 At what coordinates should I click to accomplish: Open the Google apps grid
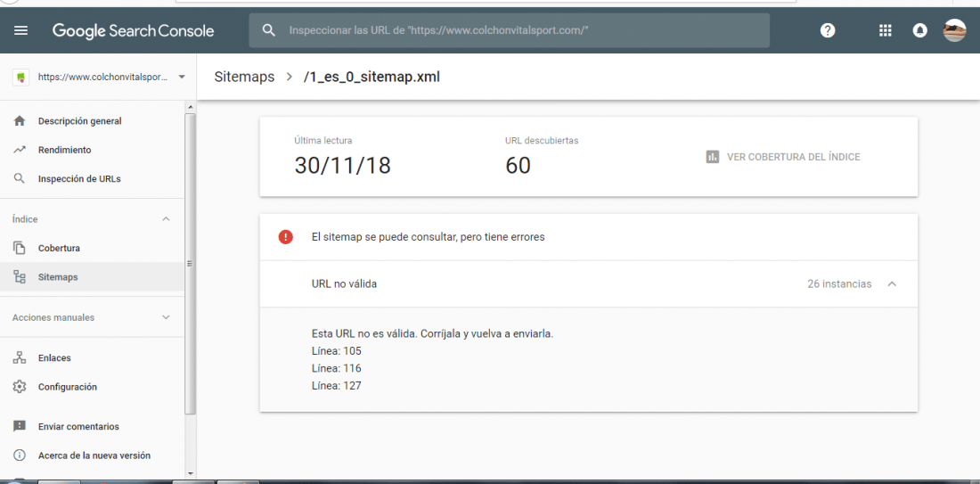coord(885,30)
